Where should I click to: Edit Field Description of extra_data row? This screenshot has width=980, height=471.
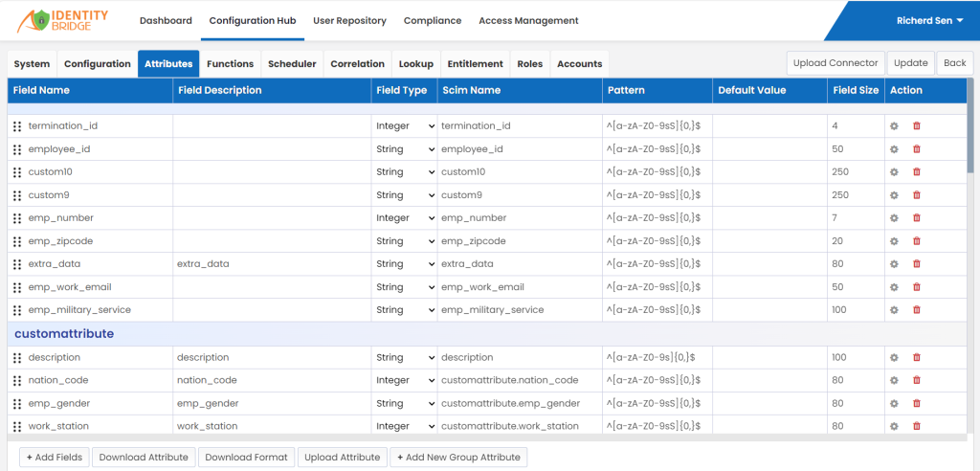(271, 264)
